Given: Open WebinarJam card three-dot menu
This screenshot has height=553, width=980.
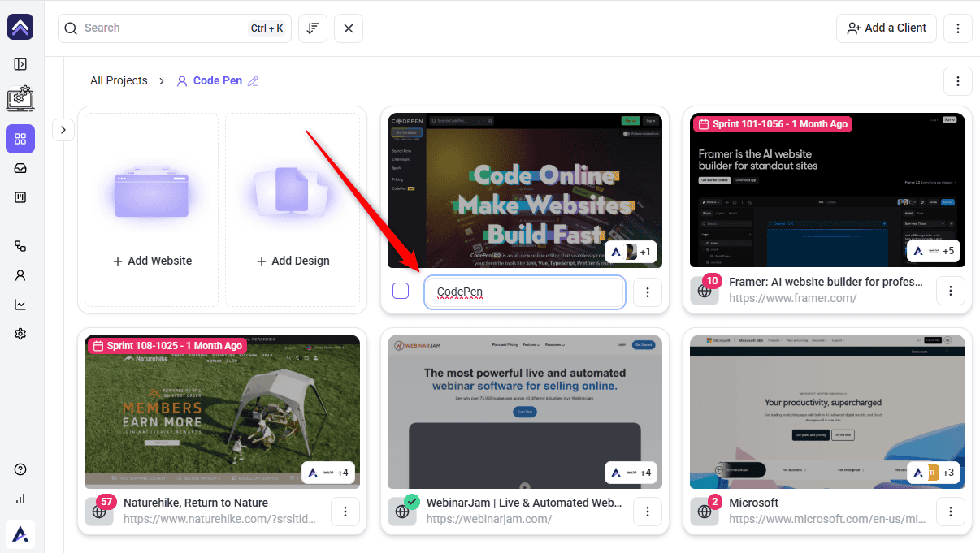Looking at the screenshot, I should (648, 511).
